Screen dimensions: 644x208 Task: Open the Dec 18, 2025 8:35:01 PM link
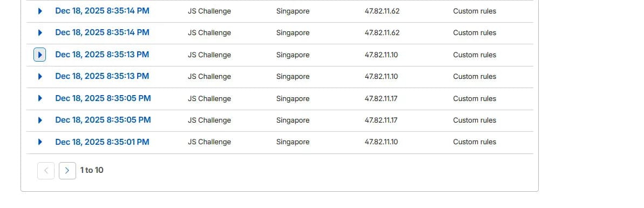click(x=102, y=142)
